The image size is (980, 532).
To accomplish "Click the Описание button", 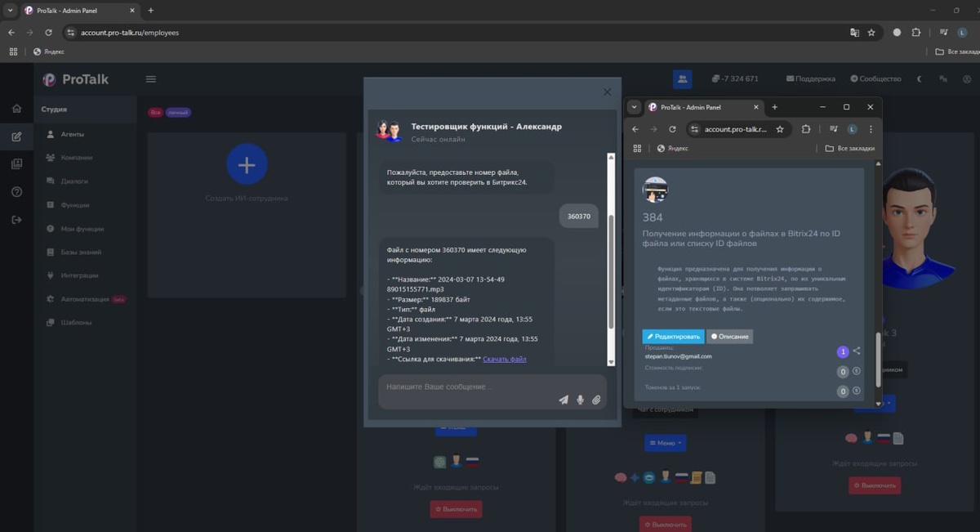I will click(729, 337).
